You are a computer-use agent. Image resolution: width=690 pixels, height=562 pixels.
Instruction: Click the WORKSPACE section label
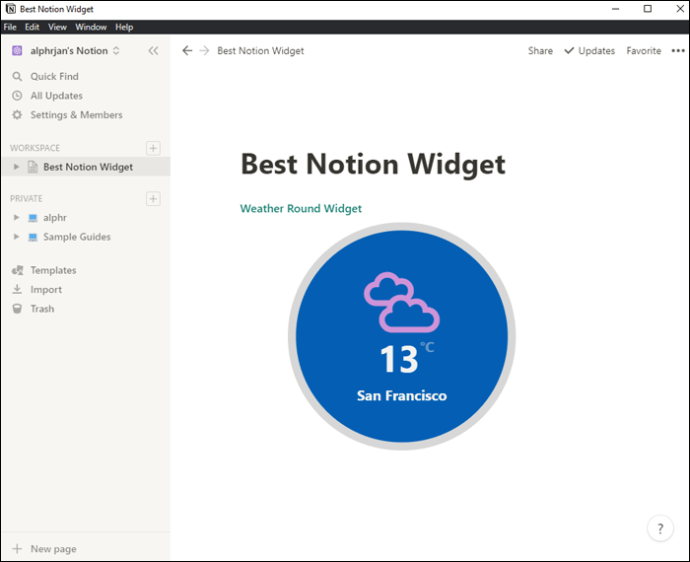tap(35, 148)
